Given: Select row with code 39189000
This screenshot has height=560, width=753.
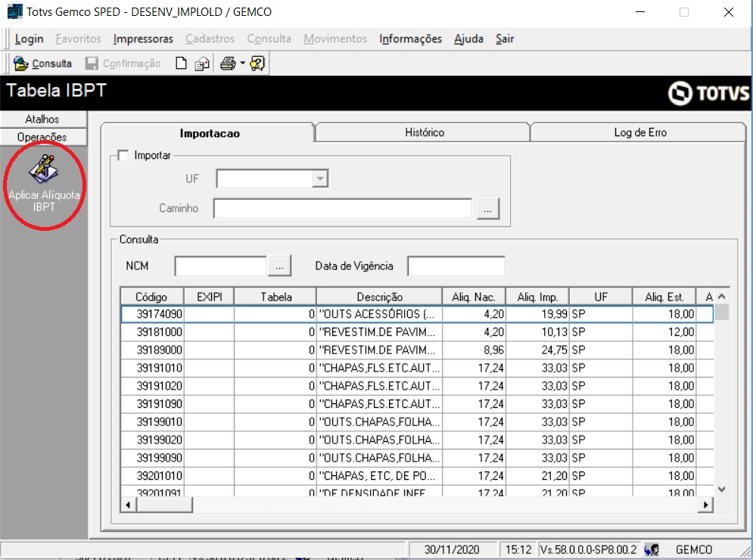Looking at the screenshot, I should click(417, 350).
